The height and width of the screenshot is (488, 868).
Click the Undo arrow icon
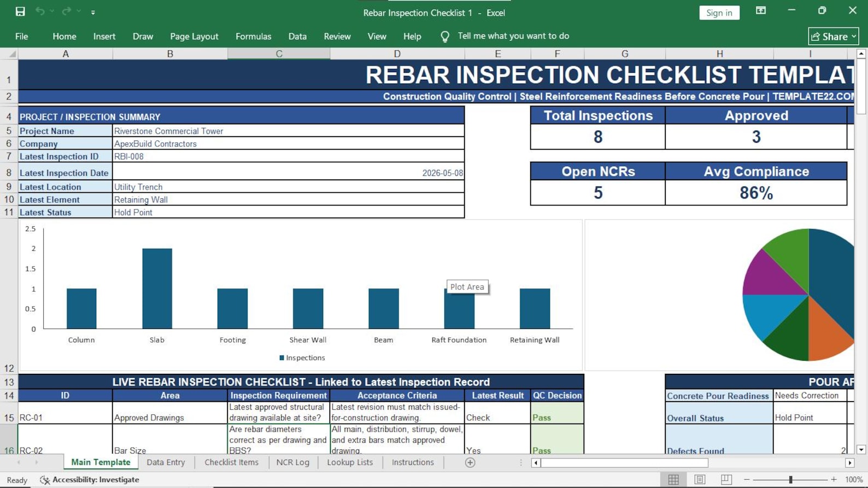(40, 11)
